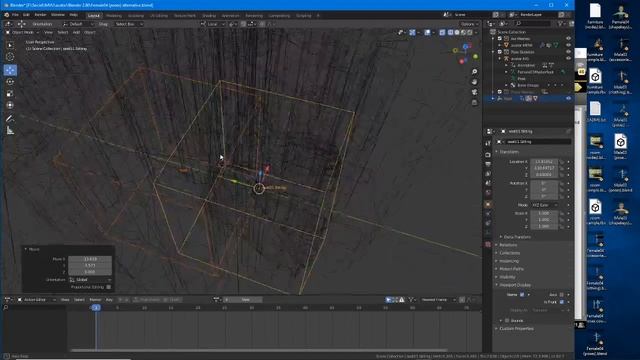Click the Blender logo menu
Viewport: 640px width, 360px height.
pyautogui.click(x=7, y=15)
